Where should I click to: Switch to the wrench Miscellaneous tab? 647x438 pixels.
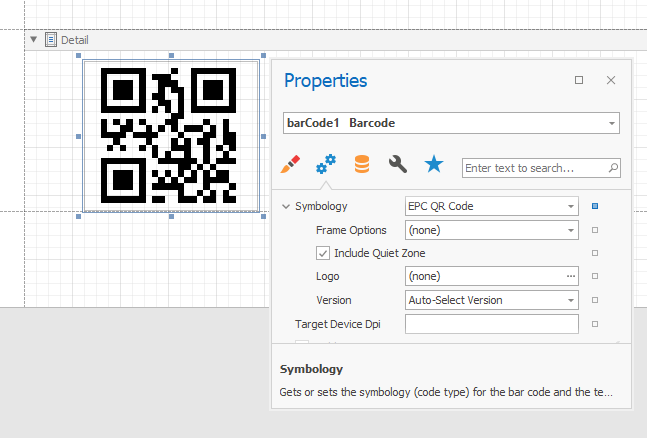click(x=397, y=165)
